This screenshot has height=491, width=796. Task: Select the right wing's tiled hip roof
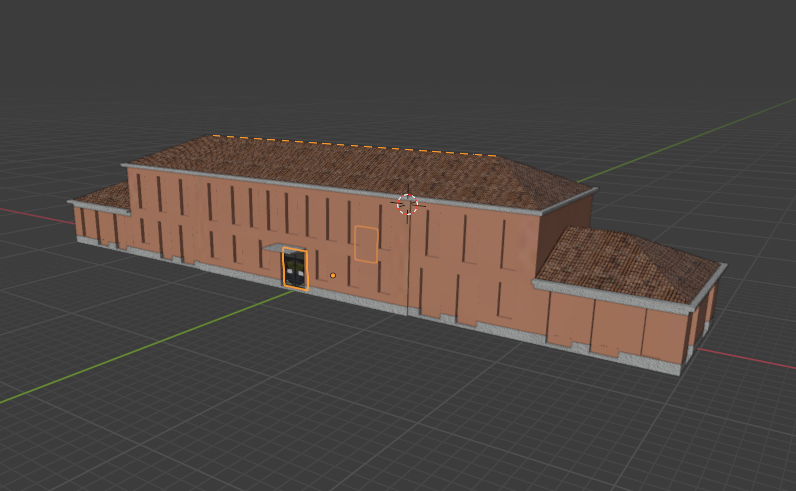629,267
